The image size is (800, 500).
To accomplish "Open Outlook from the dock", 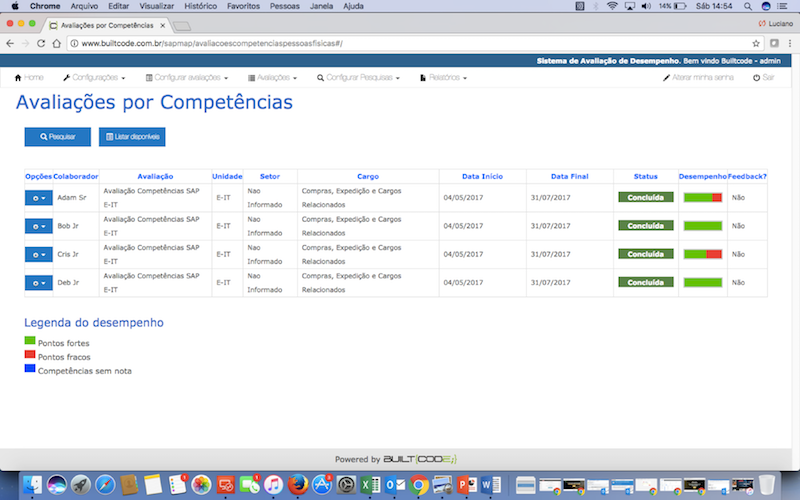I will pyautogui.click(x=394, y=485).
